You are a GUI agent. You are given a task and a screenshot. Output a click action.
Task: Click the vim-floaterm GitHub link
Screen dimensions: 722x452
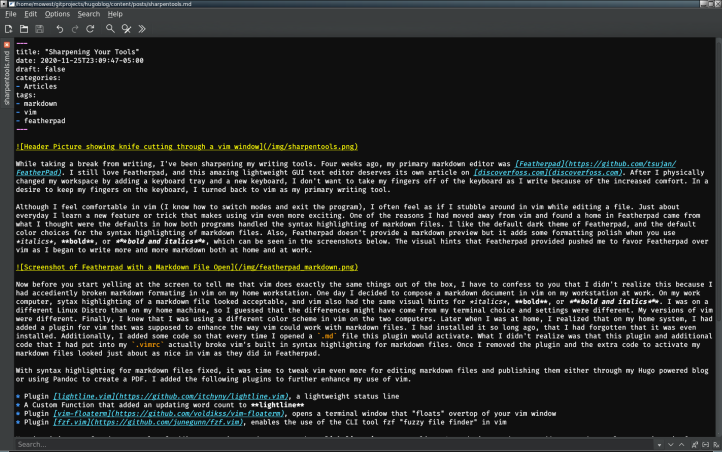click(169, 413)
